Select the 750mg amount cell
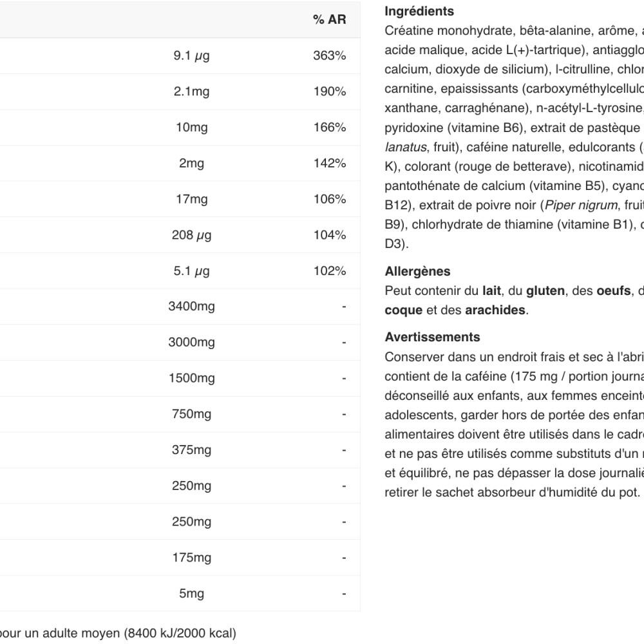This screenshot has height=644, width=644. click(191, 414)
